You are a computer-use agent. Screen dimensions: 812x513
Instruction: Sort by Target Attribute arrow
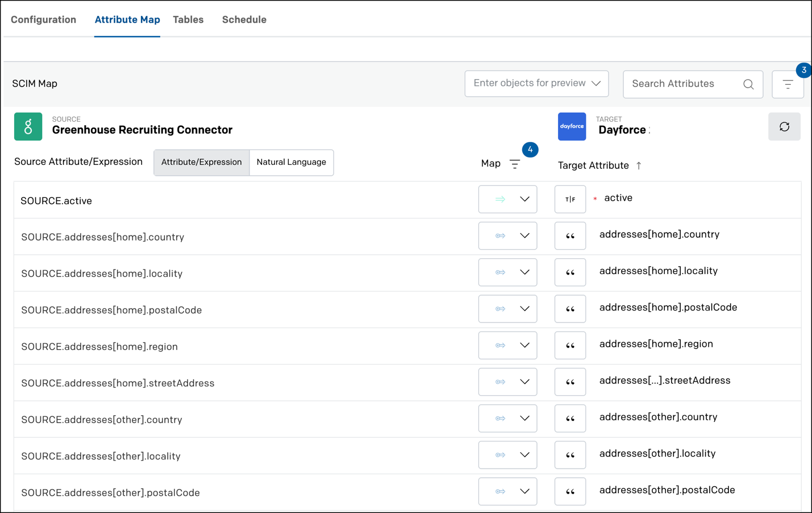639,166
